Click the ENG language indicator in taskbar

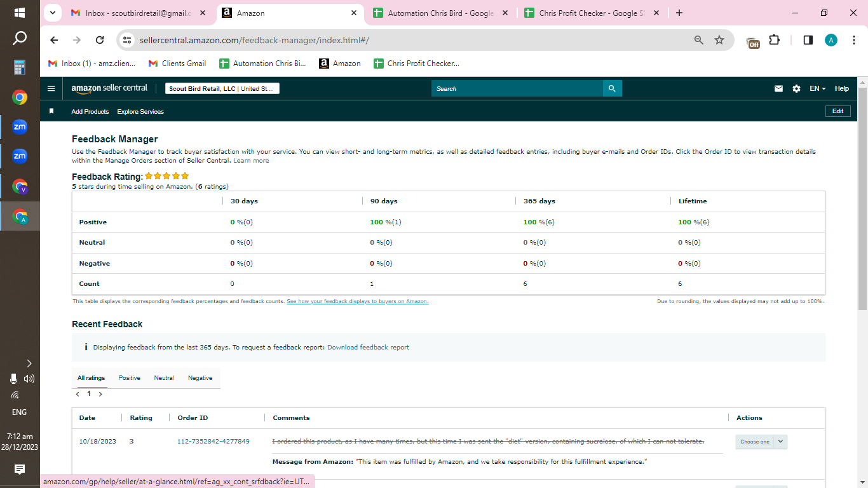20,412
